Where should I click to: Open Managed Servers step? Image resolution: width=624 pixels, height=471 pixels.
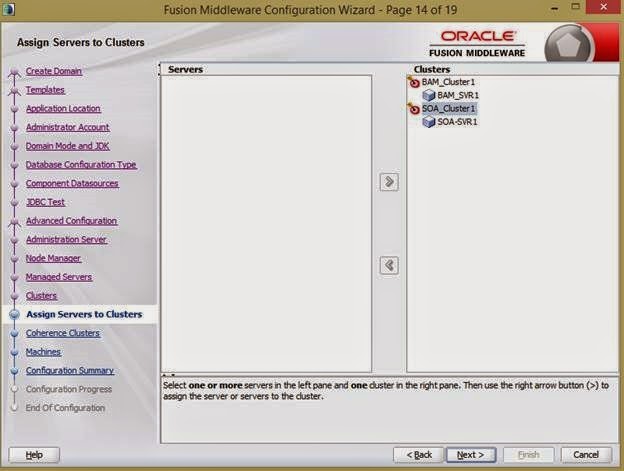click(59, 276)
